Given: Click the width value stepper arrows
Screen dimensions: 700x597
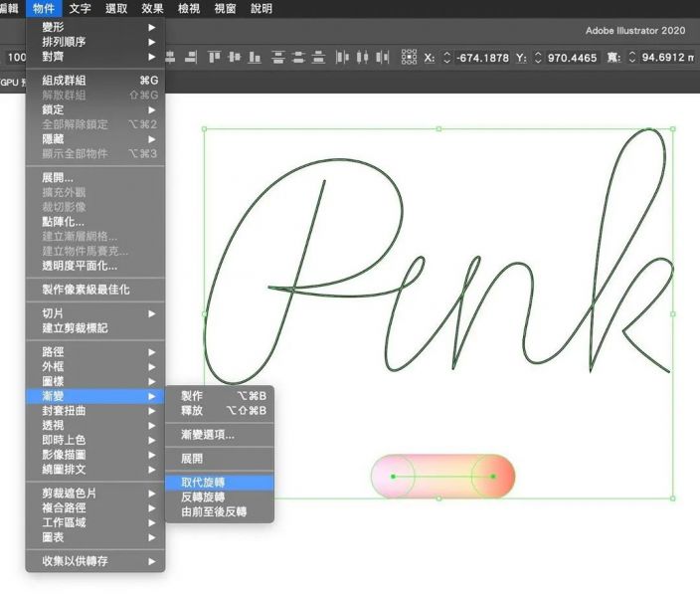Looking at the screenshot, I should click(631, 58).
